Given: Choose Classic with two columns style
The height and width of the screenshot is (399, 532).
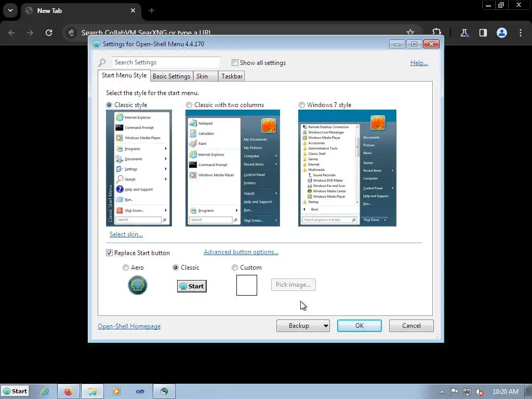Looking at the screenshot, I should point(189,105).
